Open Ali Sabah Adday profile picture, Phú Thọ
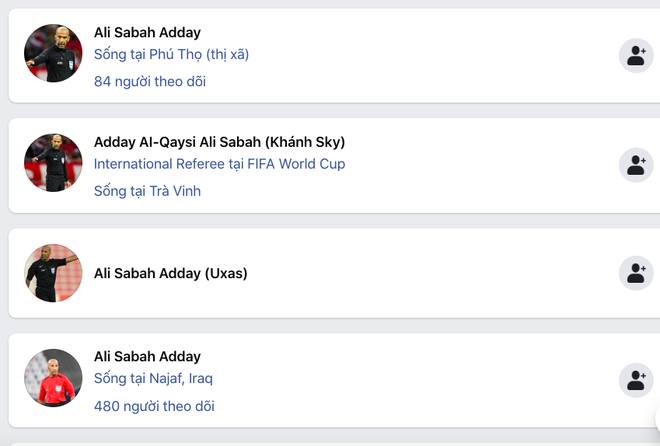This screenshot has width=660, height=446. coord(53,54)
